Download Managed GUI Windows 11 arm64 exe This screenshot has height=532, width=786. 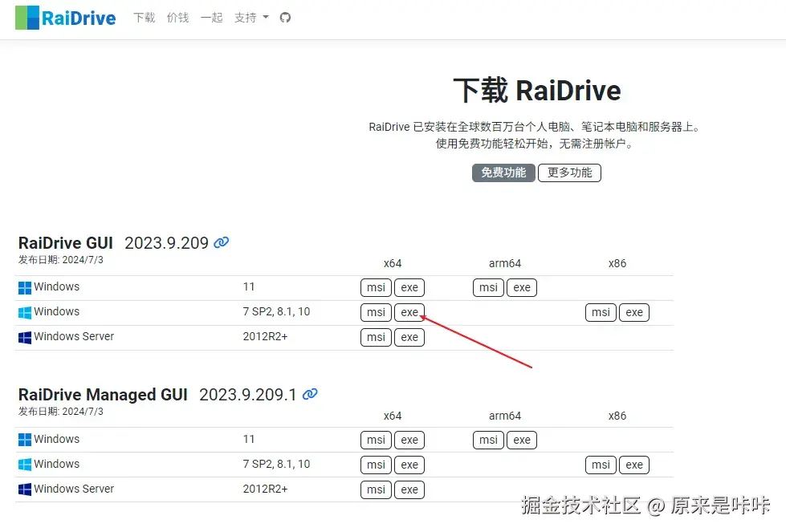tap(522, 440)
